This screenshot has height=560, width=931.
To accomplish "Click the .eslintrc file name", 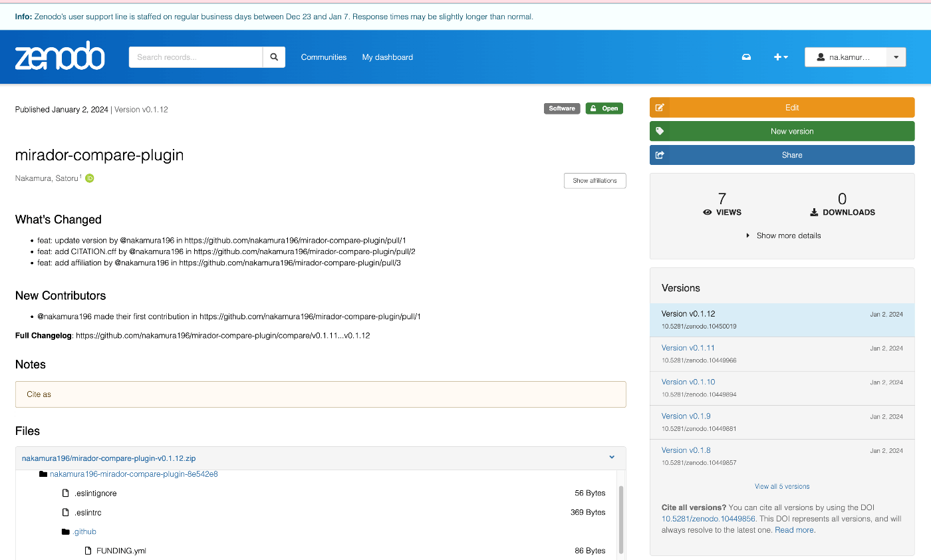I will click(88, 513).
